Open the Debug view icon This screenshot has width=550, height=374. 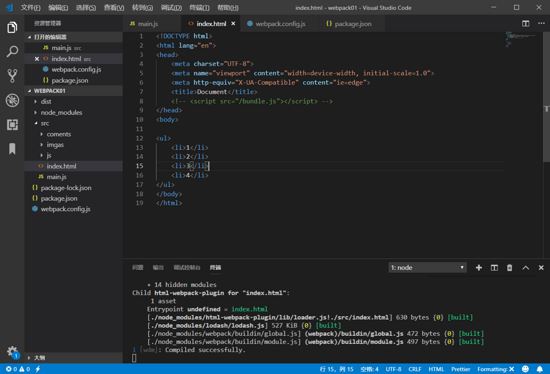(12, 100)
